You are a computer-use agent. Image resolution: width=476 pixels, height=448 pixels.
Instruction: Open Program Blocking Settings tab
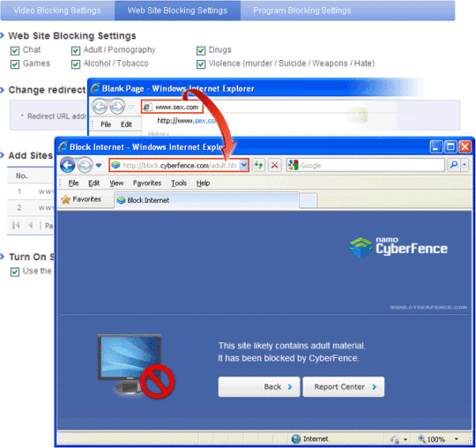pos(302,11)
